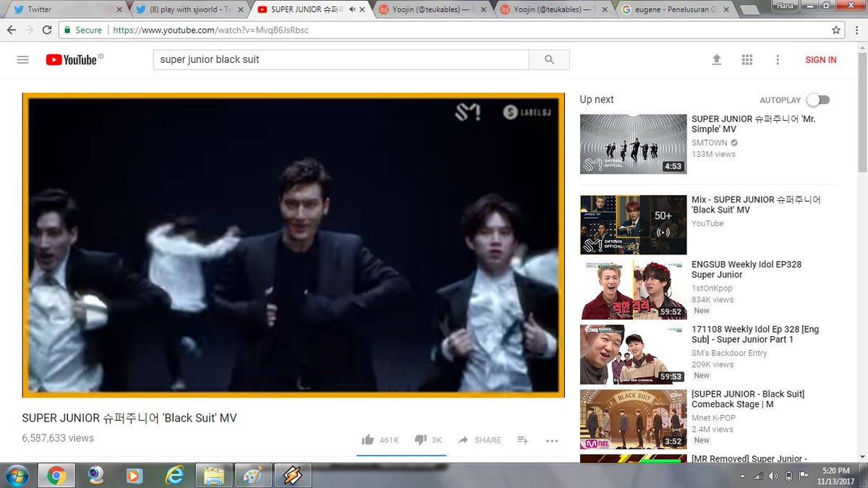Open the YouTube hamburger guide menu
This screenshot has width=868, height=488.
pos(23,60)
